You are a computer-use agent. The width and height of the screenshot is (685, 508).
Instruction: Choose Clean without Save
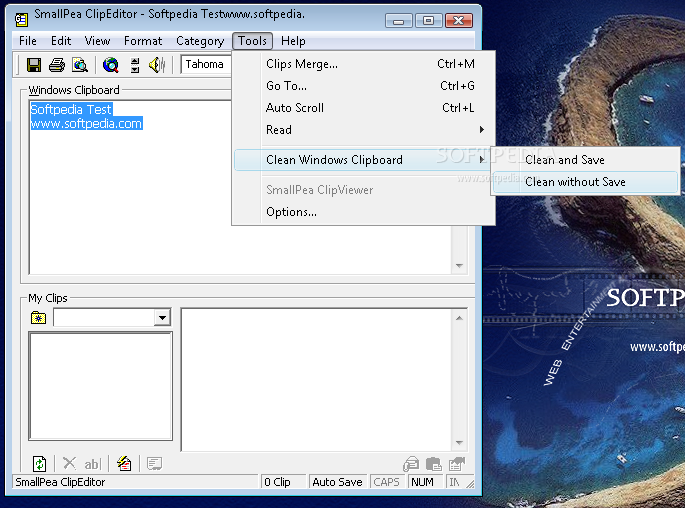(x=585, y=182)
